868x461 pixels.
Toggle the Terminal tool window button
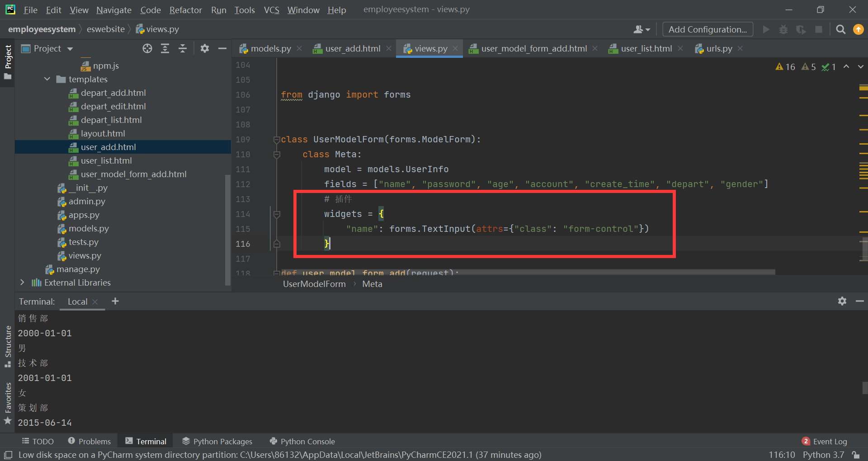point(146,441)
